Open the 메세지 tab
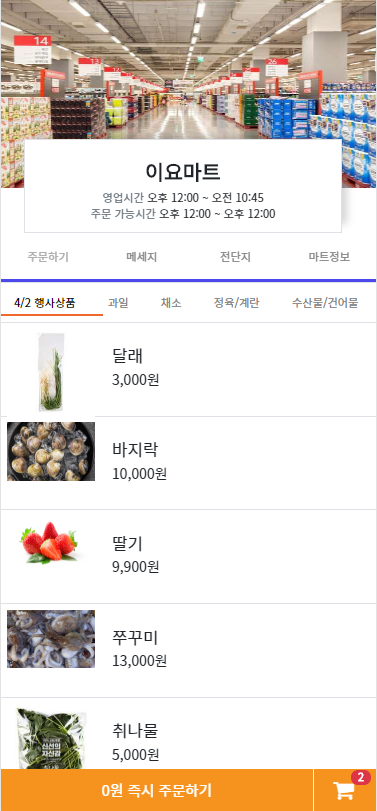The image size is (377, 811). (x=142, y=257)
